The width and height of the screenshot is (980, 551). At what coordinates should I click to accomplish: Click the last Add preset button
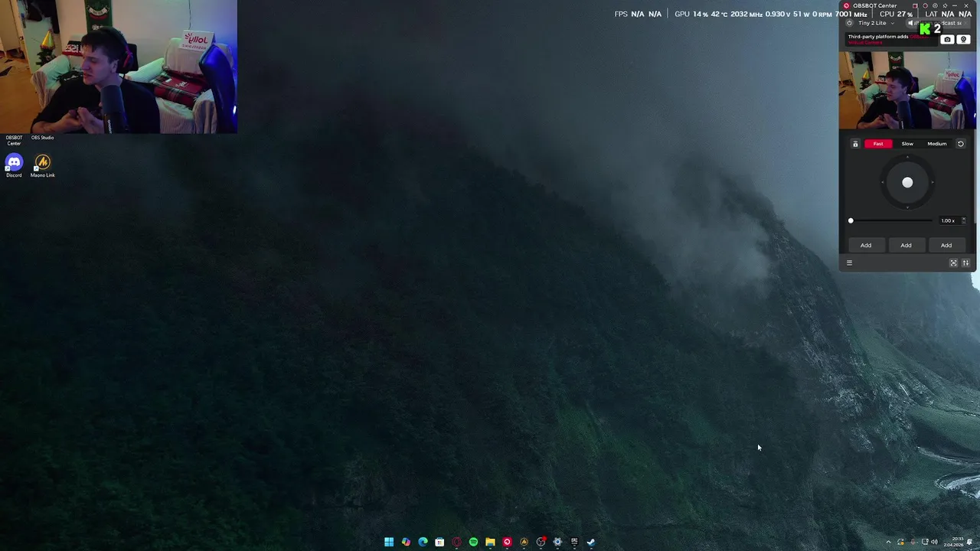[946, 245]
